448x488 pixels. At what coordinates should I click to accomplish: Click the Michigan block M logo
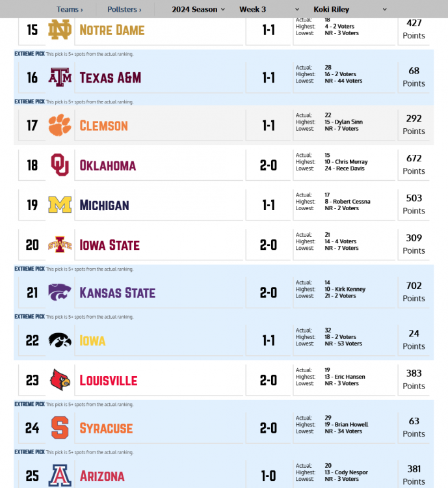click(x=60, y=206)
